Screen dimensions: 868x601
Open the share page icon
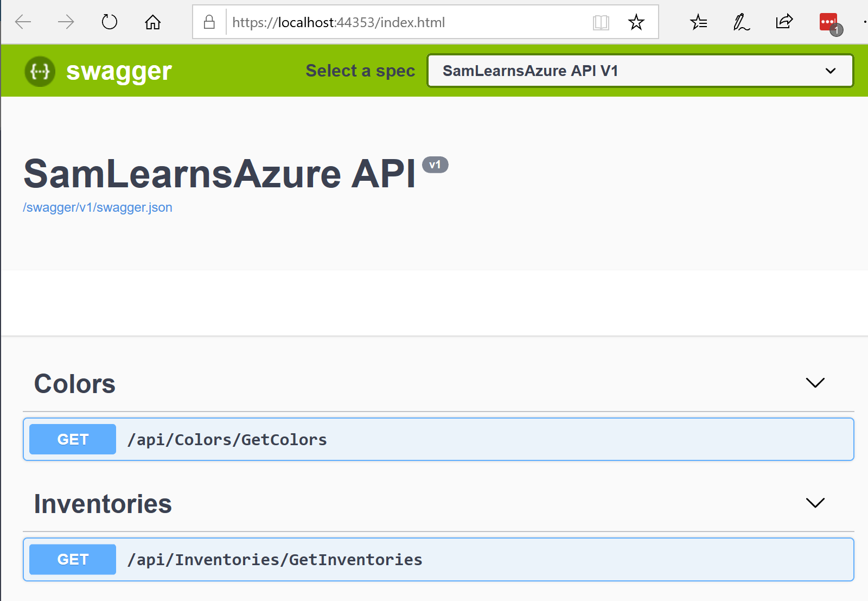click(x=784, y=22)
